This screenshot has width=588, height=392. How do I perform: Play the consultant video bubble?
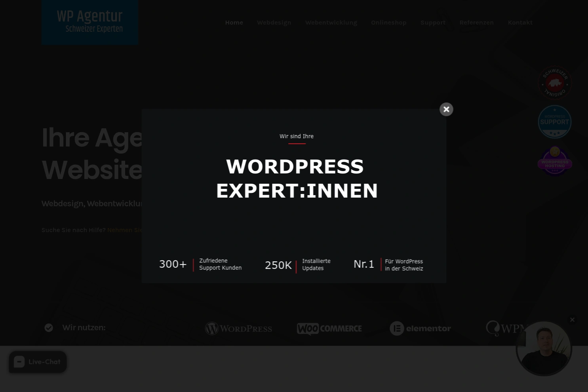tap(544, 348)
